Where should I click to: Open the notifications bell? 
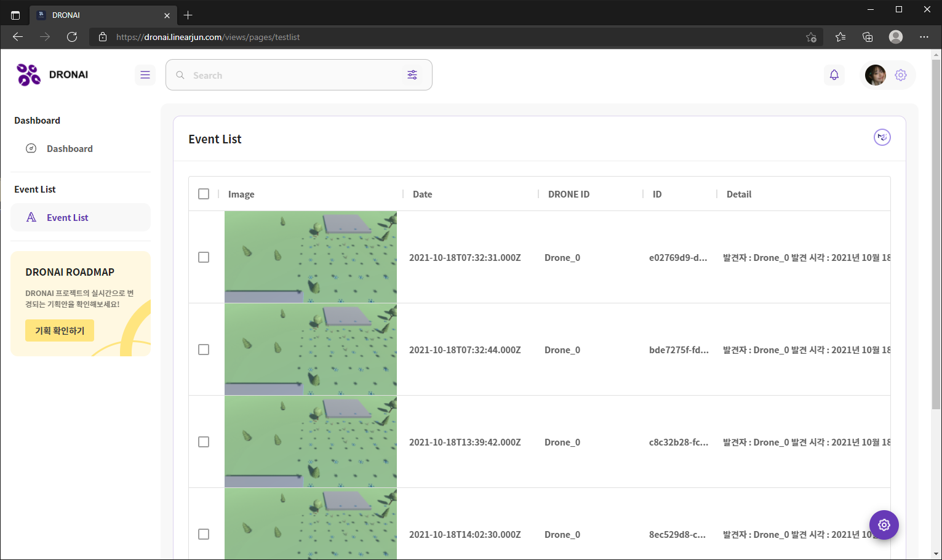pos(834,75)
